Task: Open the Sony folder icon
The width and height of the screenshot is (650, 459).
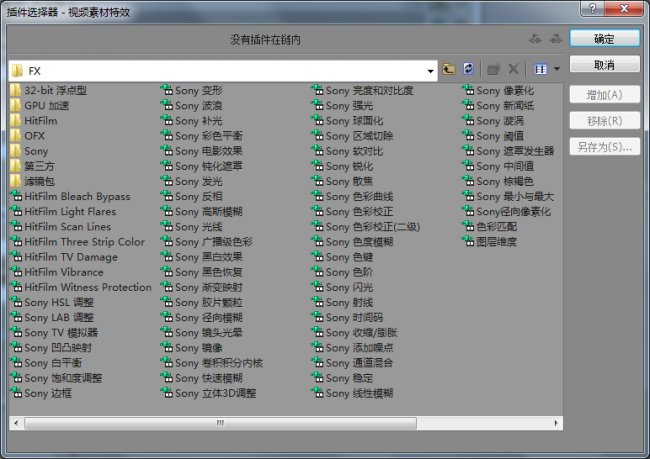Action: pos(16,151)
